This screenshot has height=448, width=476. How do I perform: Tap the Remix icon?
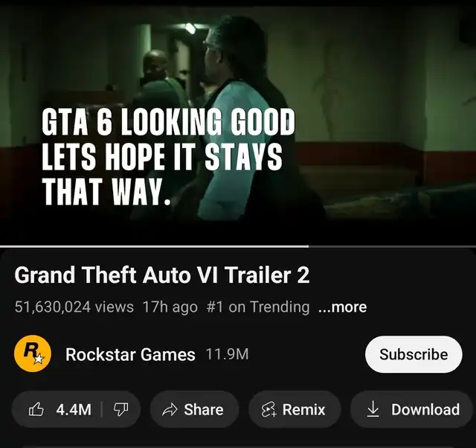click(x=269, y=409)
